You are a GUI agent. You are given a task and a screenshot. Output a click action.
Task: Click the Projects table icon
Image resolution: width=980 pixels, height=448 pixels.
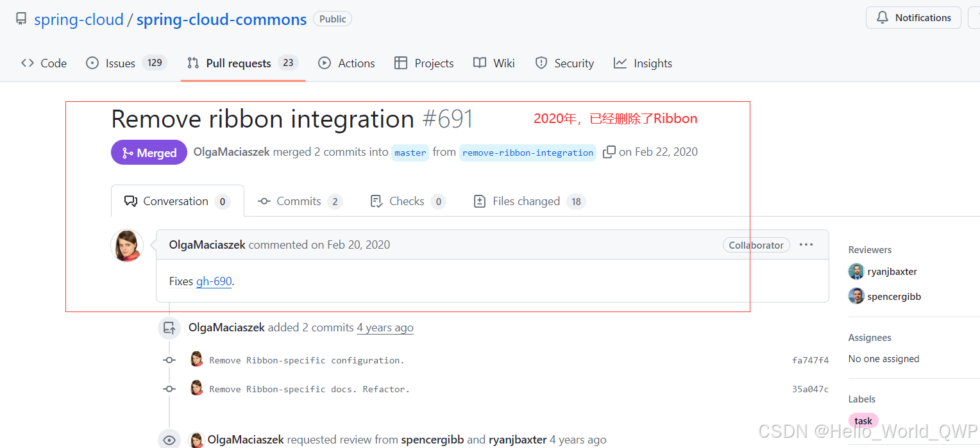click(401, 63)
